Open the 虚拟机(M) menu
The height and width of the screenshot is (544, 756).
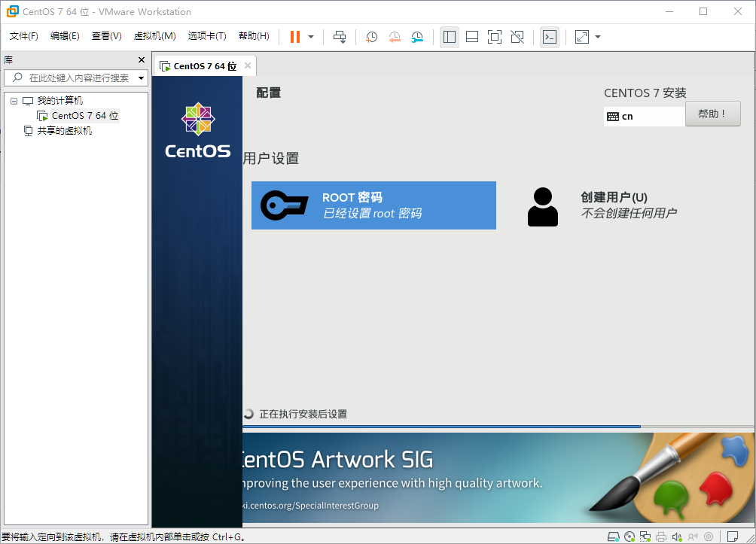(x=155, y=36)
